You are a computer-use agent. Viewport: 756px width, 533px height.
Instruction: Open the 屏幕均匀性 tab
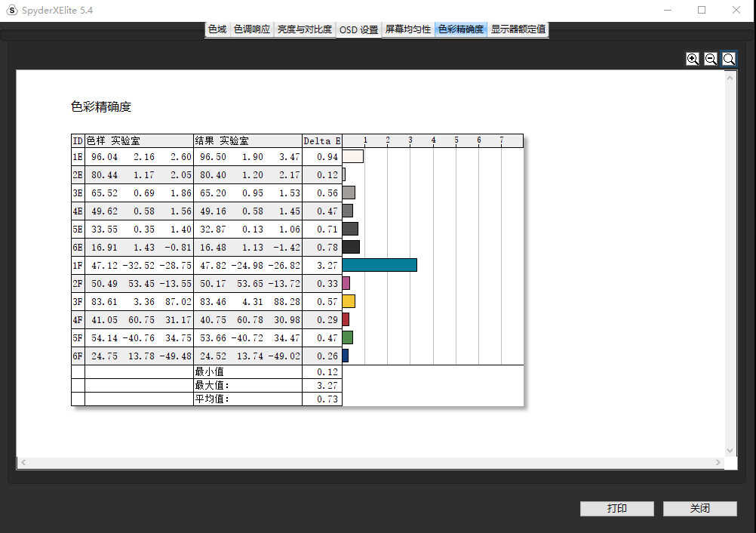[x=407, y=29]
